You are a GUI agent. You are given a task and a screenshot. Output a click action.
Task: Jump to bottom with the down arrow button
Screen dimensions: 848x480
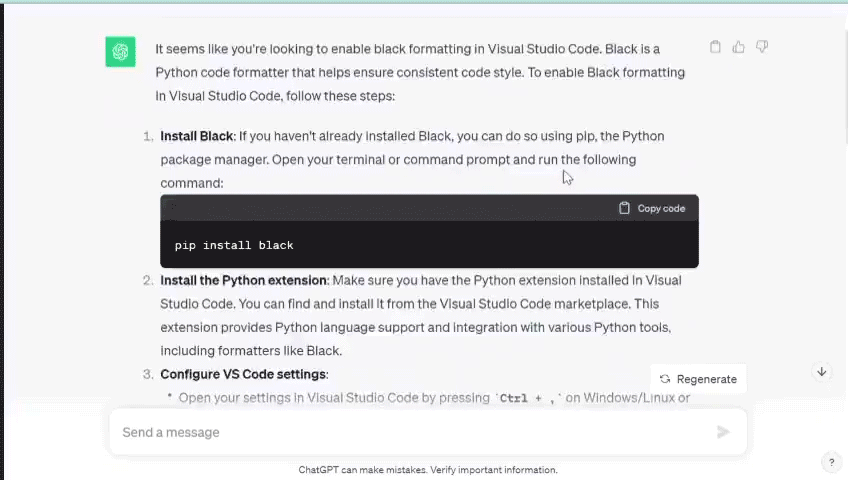coord(822,372)
